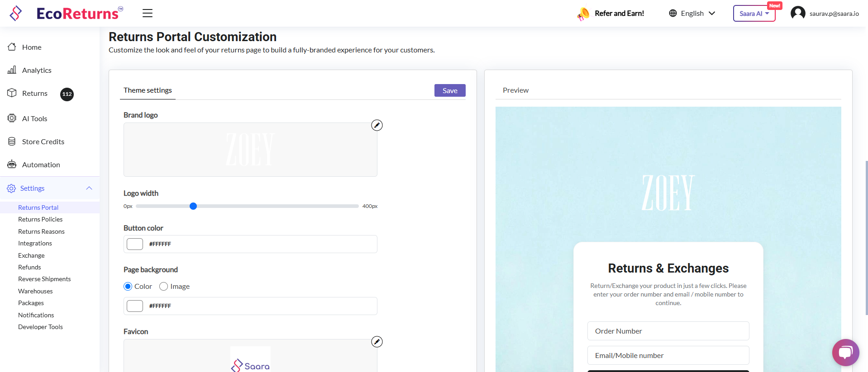Go to Analytics in the sidebar
This screenshot has width=868, height=372.
[37, 70]
